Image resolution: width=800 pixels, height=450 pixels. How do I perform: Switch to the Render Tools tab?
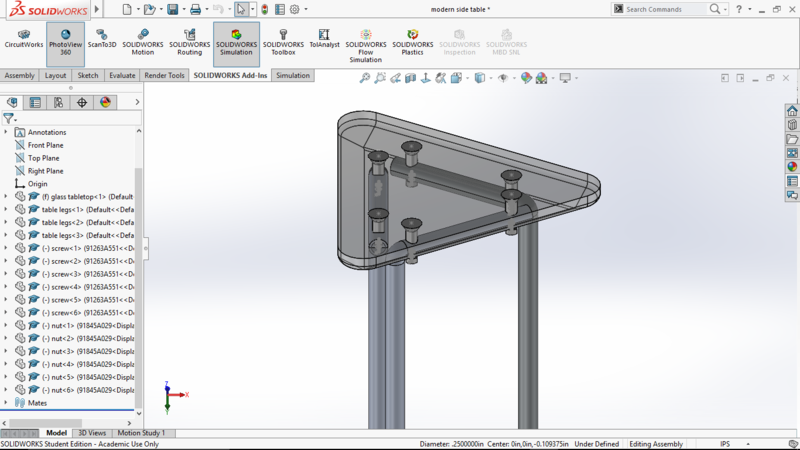pyautogui.click(x=164, y=76)
